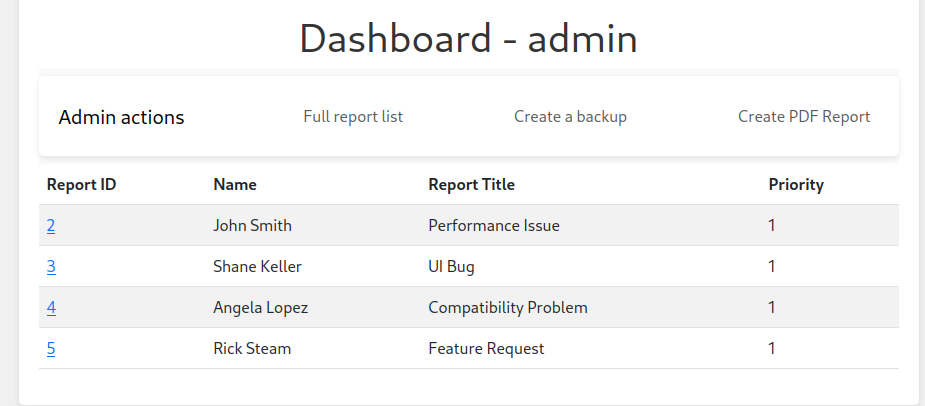
Task: Click the Report Title column header
Action: (x=471, y=185)
